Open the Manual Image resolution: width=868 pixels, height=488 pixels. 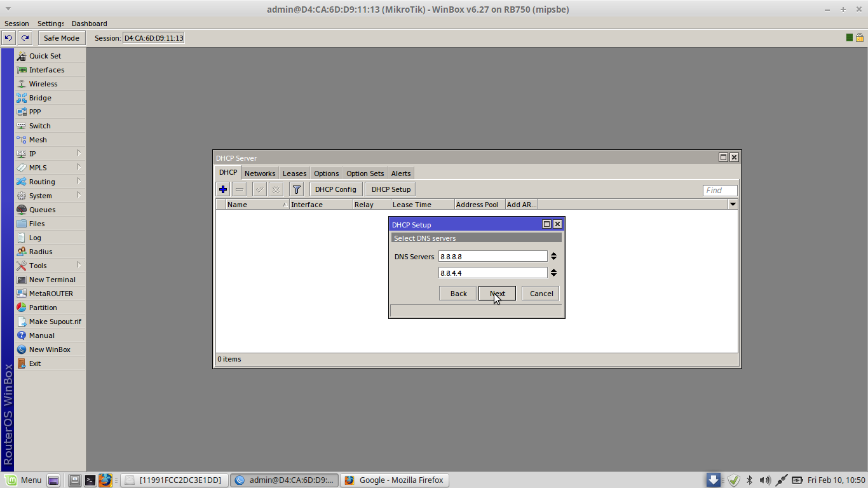50,335
